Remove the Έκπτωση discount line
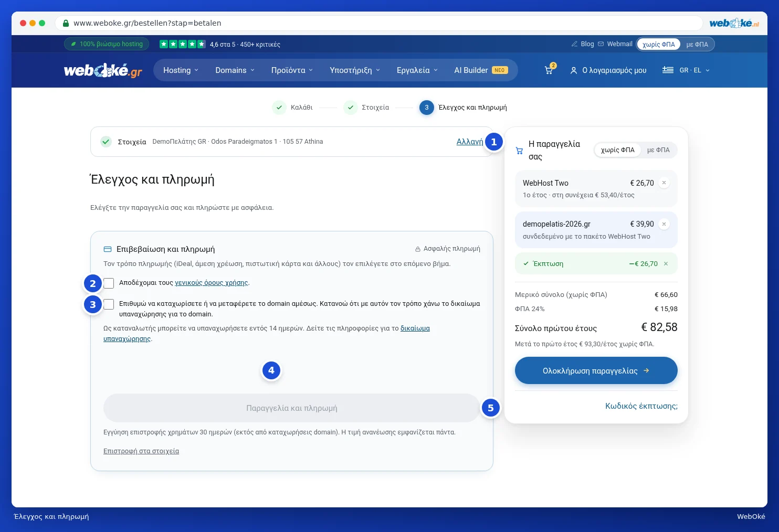This screenshot has height=532, width=779. [x=666, y=264]
